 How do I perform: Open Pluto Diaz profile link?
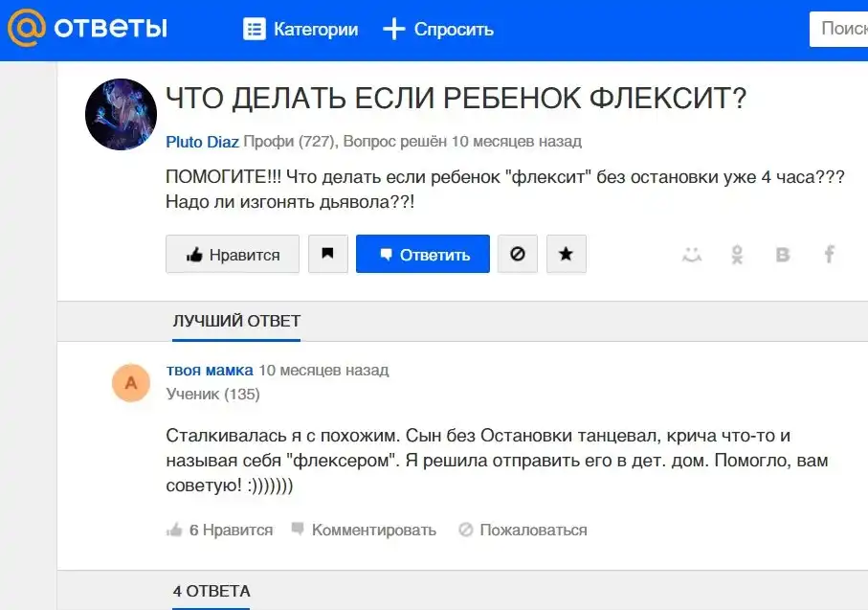tap(202, 142)
